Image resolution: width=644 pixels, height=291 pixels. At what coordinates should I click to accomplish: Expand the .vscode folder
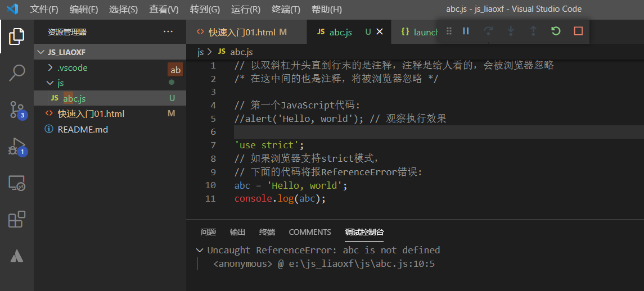(x=72, y=68)
